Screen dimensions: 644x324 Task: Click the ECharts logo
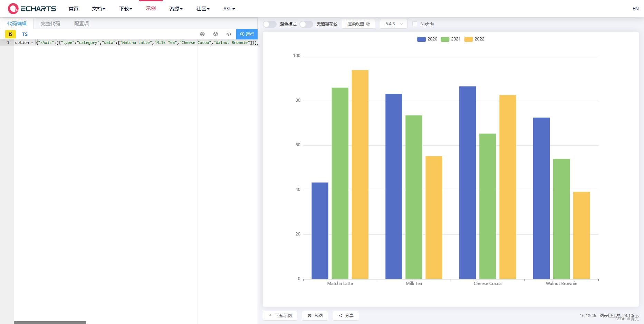(x=32, y=9)
